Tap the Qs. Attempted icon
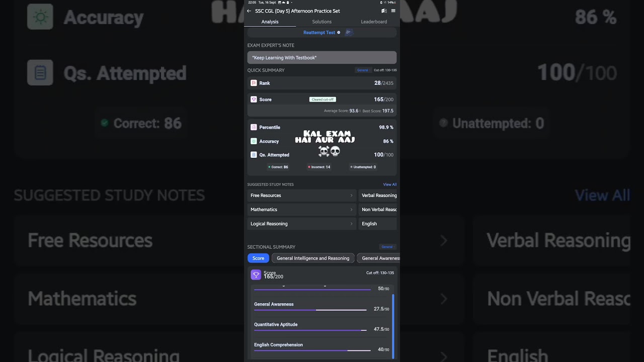Viewport: 644px width, 362px height. pyautogui.click(x=254, y=155)
